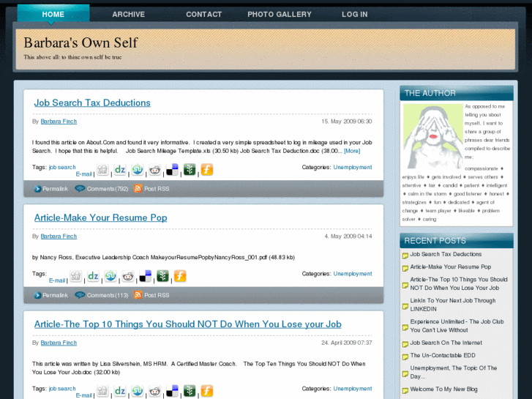Open recent post Top 10 Things You Should NOT Do
The image size is (532, 399).
[459, 283]
